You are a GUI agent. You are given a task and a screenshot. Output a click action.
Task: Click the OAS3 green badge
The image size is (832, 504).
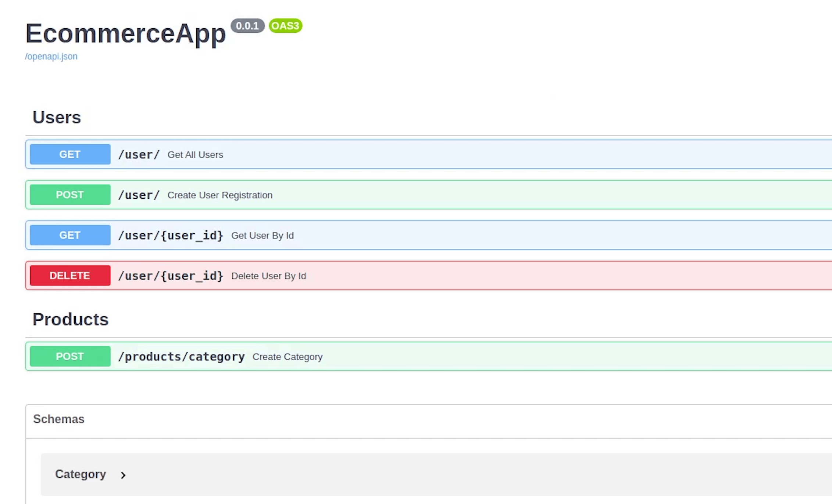pyautogui.click(x=285, y=26)
